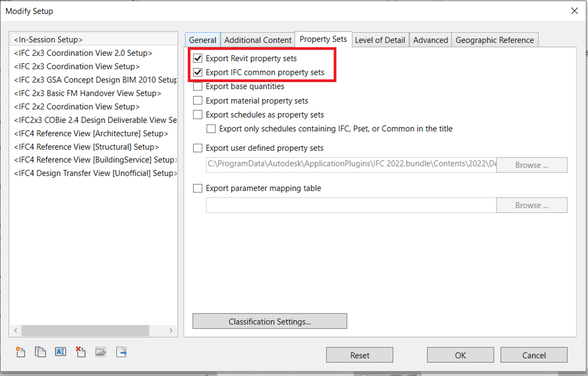
Task: Select IFC4 Reference View [Architecture] Setup
Action: (91, 134)
